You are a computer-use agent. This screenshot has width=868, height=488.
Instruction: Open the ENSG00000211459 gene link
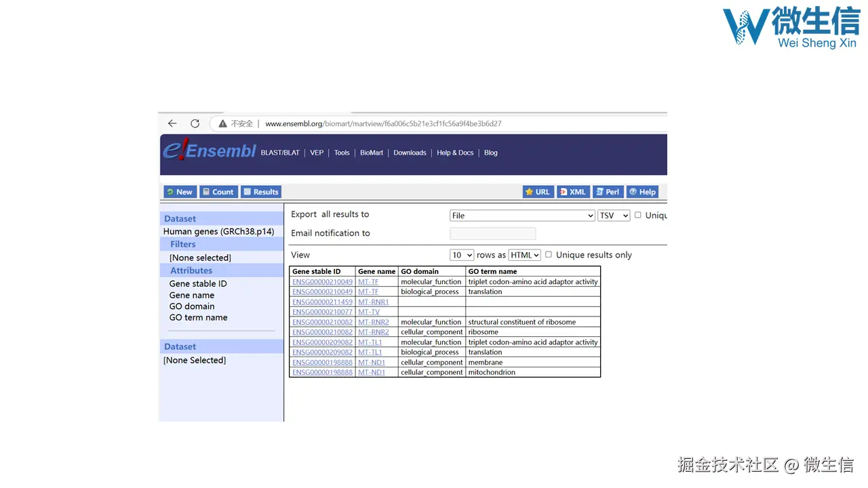tap(322, 302)
